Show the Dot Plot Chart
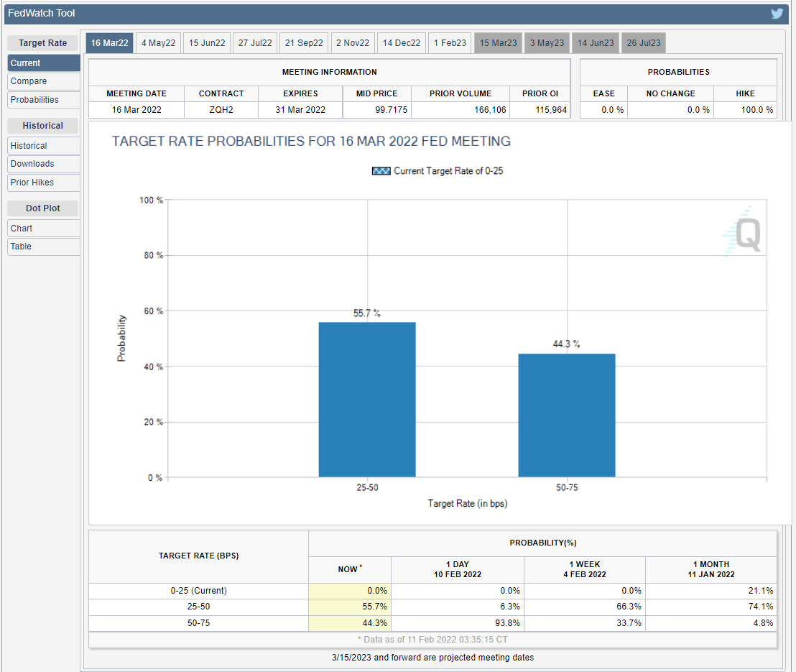The image size is (796, 672). tap(43, 229)
